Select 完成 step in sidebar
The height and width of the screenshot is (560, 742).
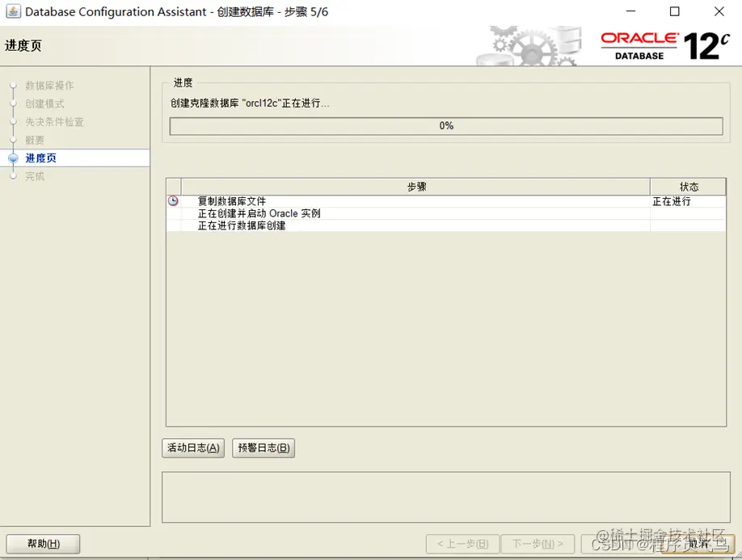pyautogui.click(x=35, y=176)
